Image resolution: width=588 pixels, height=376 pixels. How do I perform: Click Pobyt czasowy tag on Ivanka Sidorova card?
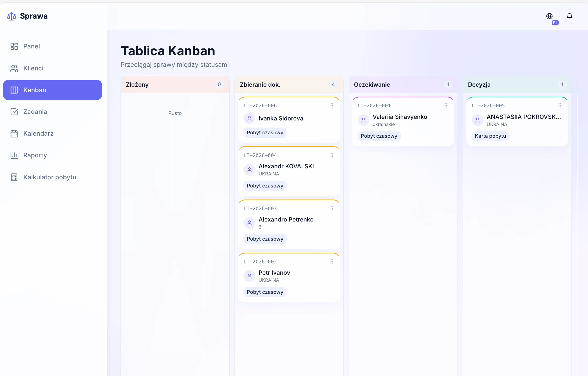click(x=265, y=132)
